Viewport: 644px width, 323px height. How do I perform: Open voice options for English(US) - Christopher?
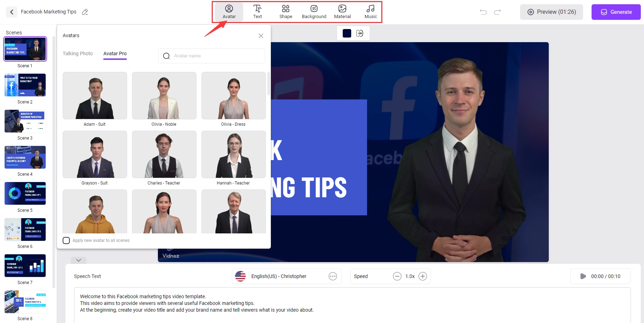coord(332,276)
